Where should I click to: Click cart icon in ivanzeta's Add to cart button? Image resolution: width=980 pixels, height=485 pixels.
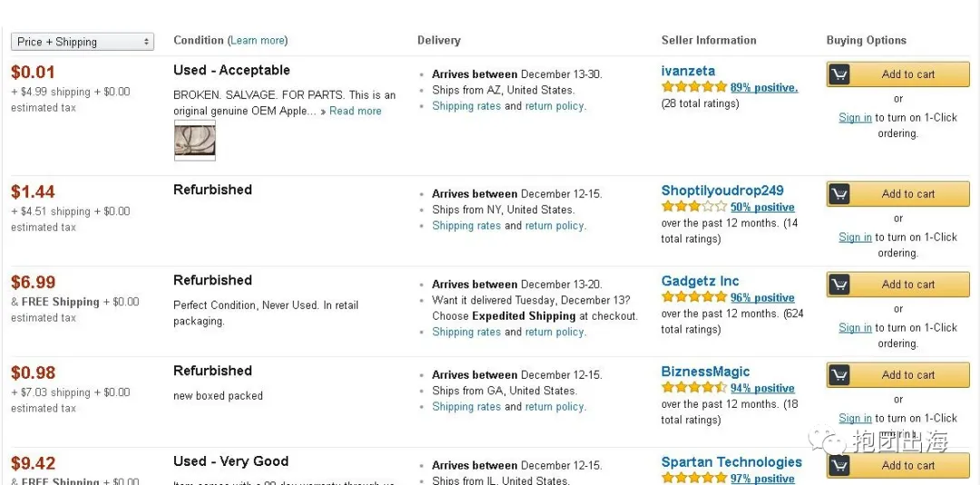click(839, 74)
